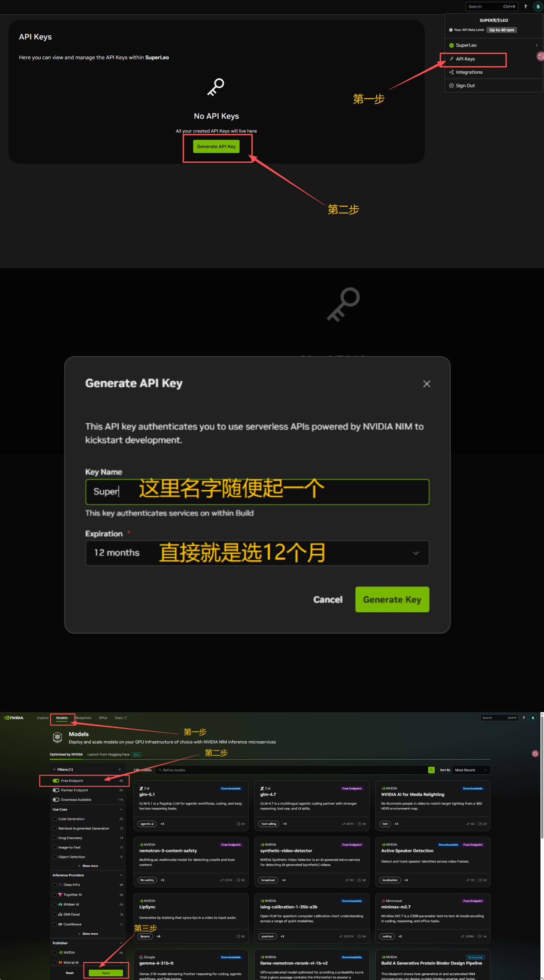544x980 pixels.
Task: Click the Sign Out circle-X icon
Action: point(451,85)
